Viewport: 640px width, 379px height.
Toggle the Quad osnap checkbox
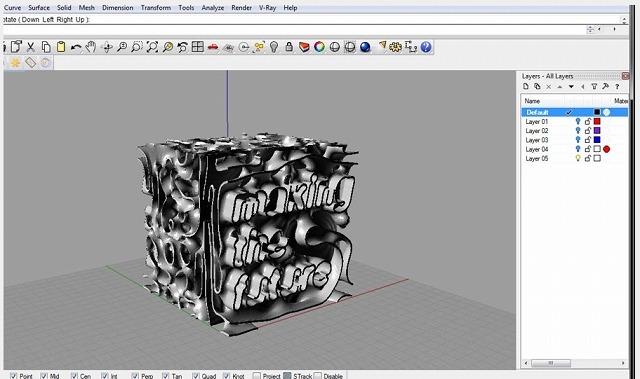pyautogui.click(x=196, y=376)
